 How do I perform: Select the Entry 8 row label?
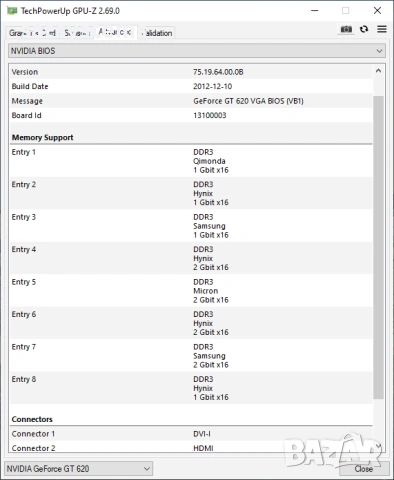pyautogui.click(x=24, y=379)
